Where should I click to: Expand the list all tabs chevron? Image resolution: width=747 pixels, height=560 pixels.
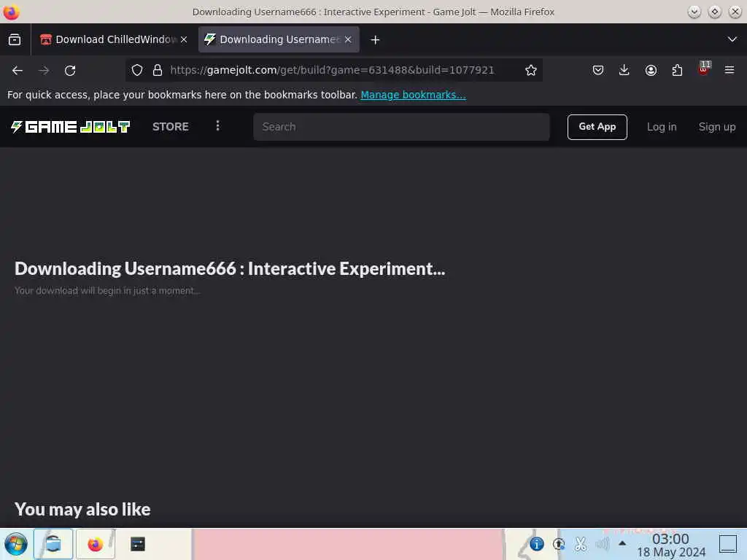(732, 39)
